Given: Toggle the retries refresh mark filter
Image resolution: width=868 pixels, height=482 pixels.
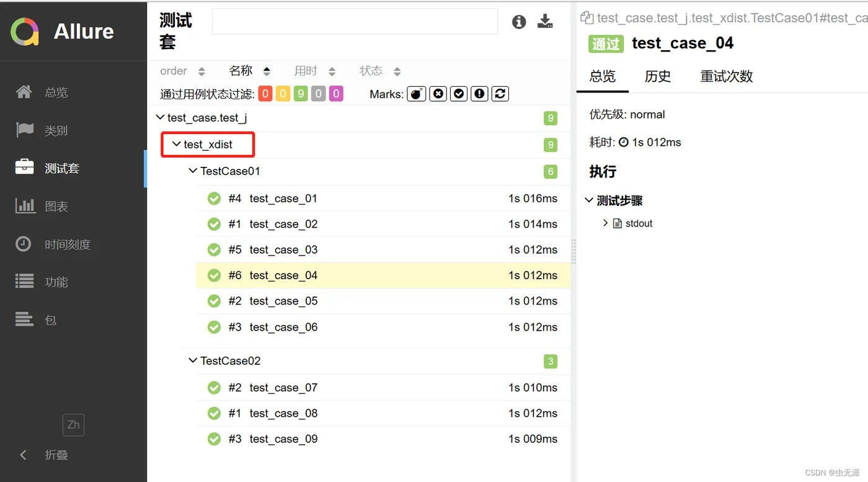Looking at the screenshot, I should pos(500,94).
